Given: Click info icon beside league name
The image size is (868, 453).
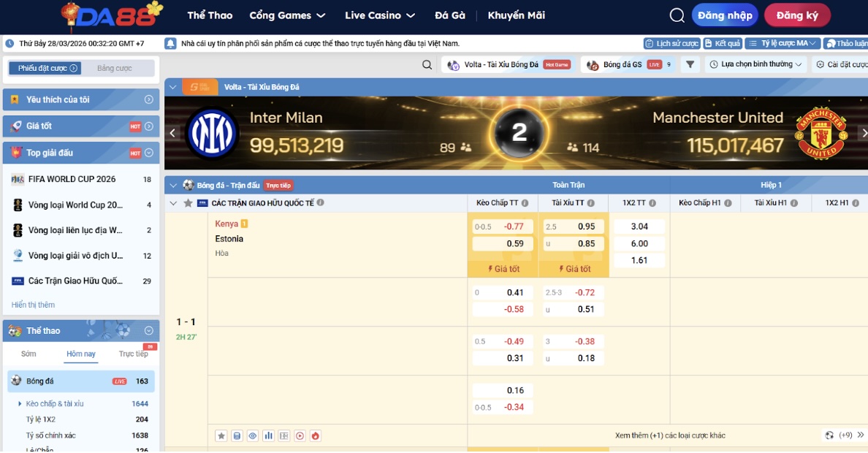Looking at the screenshot, I should tap(321, 202).
